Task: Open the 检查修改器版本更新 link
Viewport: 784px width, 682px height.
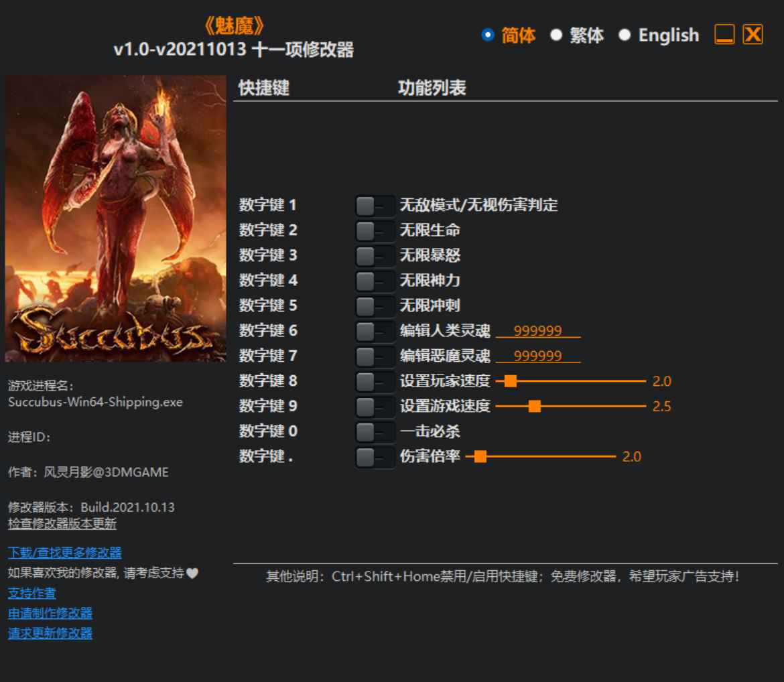Action: 62,525
